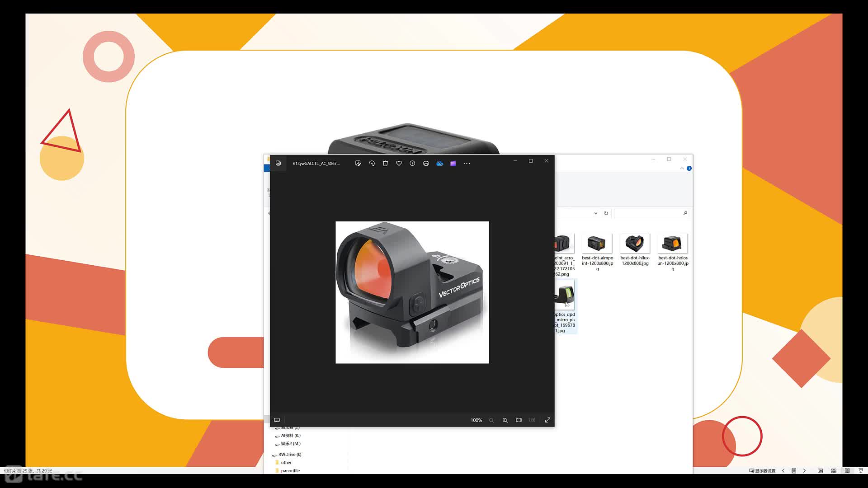Click the Explorer search box

[x=651, y=213]
